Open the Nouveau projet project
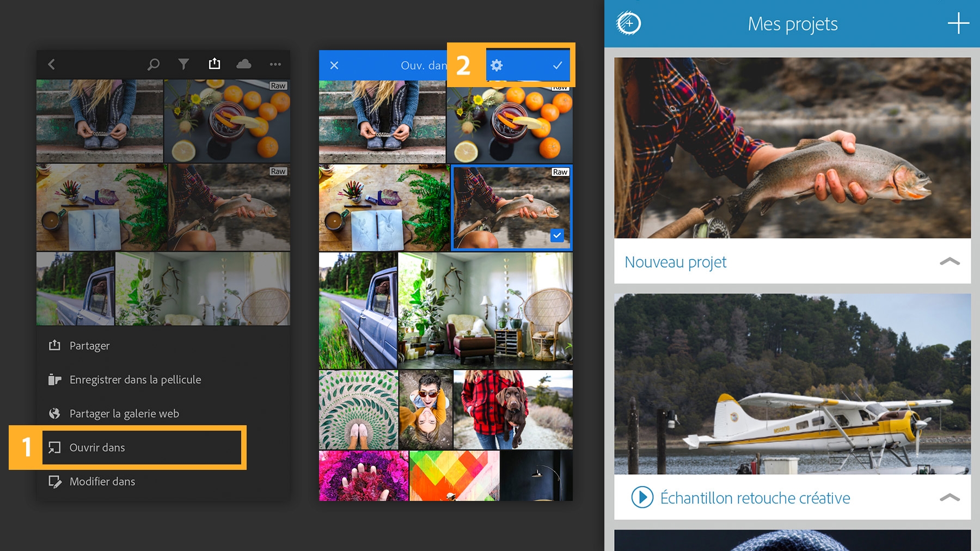 [676, 262]
